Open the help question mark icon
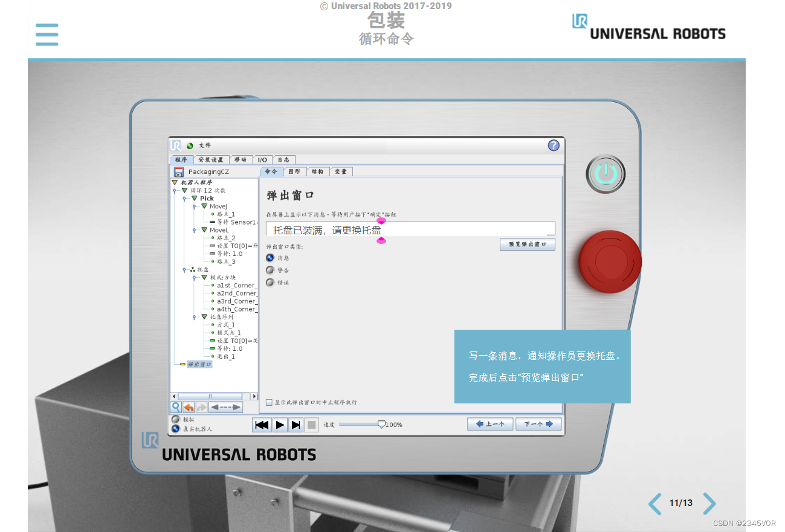Screen dimensions: 785x532 554,145
